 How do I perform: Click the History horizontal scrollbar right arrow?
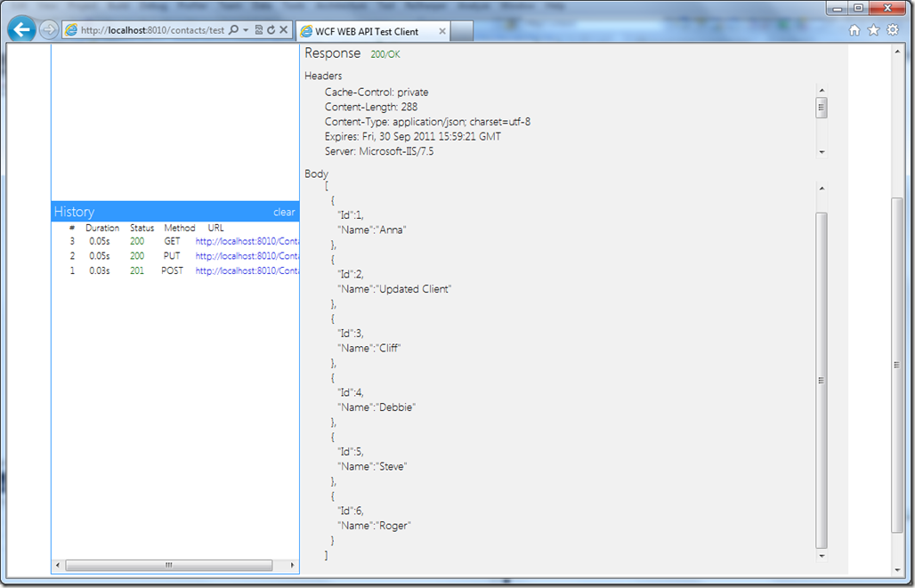tap(293, 565)
